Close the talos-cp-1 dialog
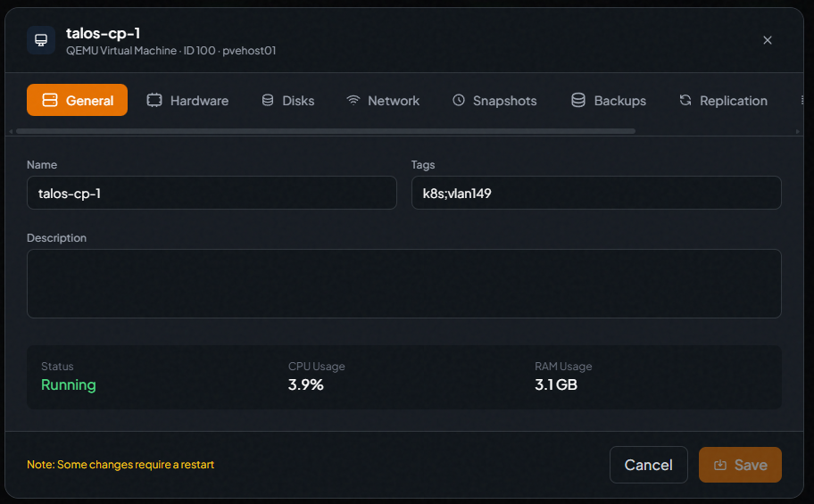The height and width of the screenshot is (504, 814). (x=768, y=40)
